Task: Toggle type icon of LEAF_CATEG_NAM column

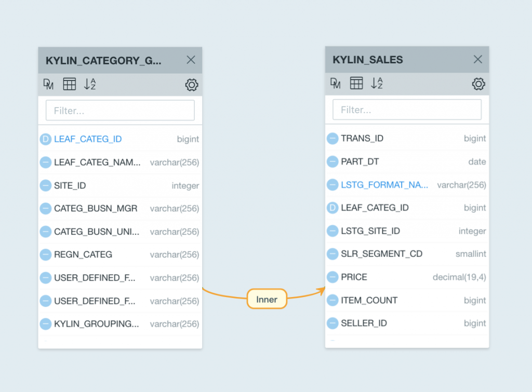Action: point(46,163)
